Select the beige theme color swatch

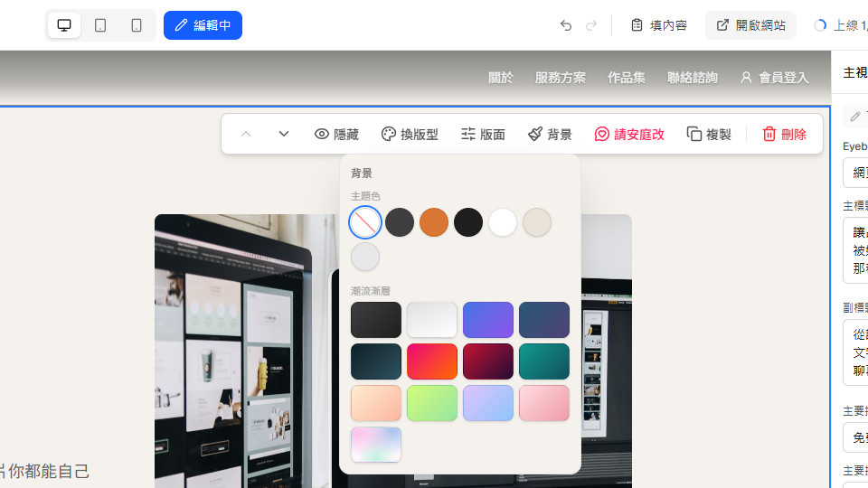click(x=537, y=222)
